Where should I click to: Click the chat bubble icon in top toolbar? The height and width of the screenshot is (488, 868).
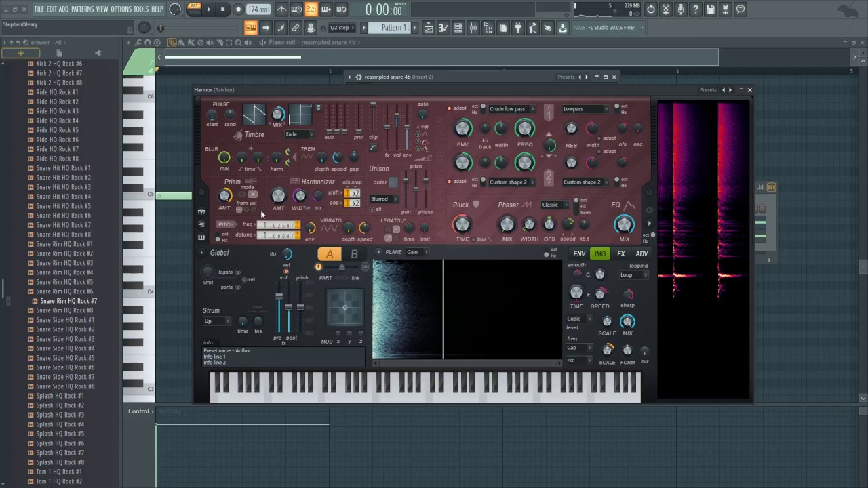point(741,9)
